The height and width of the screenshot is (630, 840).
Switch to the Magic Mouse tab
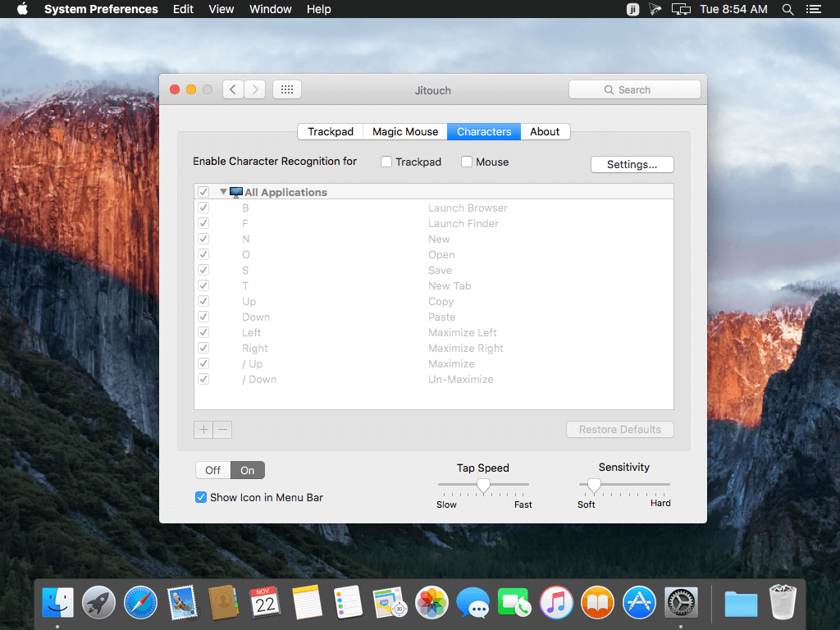[405, 132]
